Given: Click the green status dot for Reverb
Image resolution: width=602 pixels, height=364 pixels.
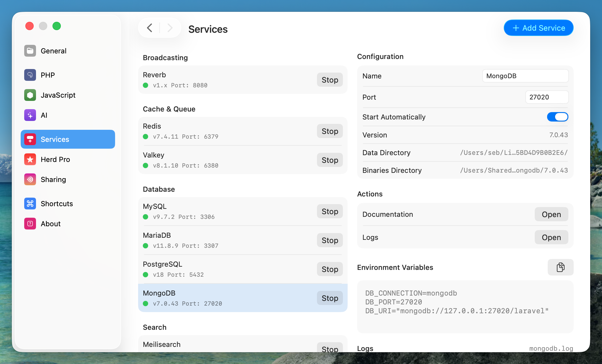Looking at the screenshot, I should pos(145,85).
